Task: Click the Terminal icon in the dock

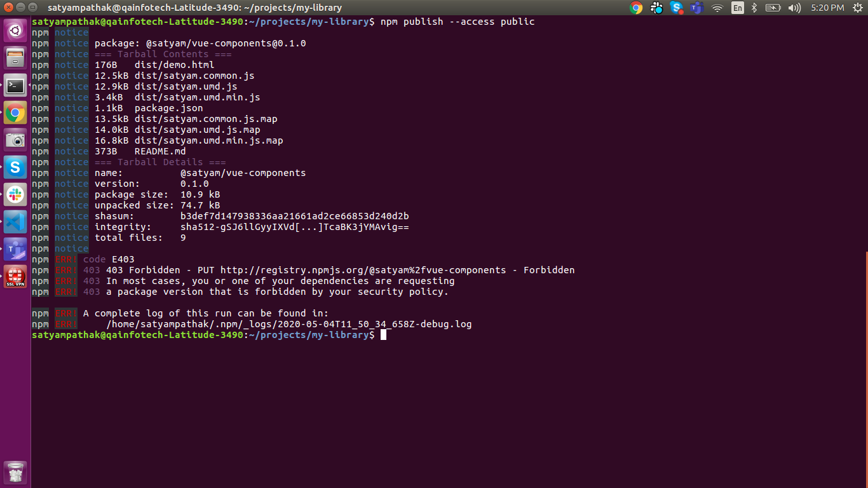Action: [15, 86]
